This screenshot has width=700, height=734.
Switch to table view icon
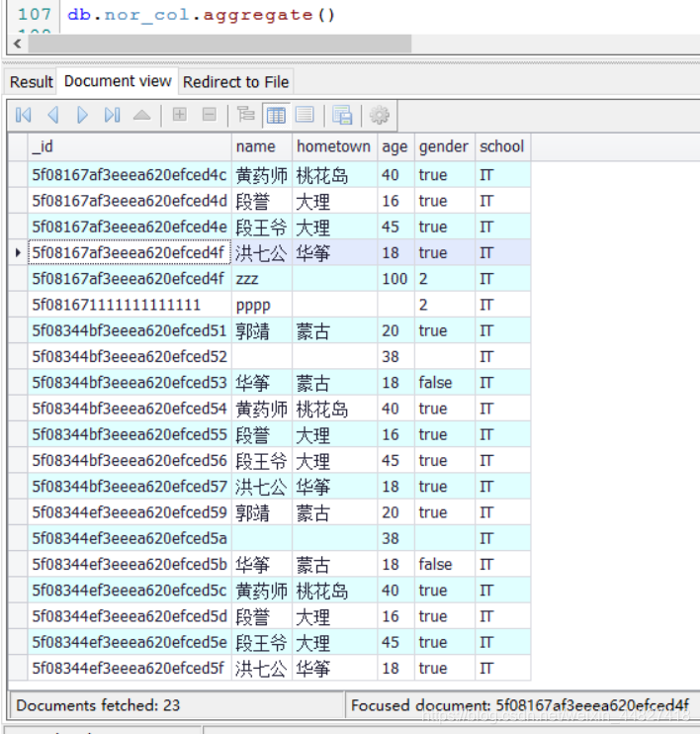276,115
